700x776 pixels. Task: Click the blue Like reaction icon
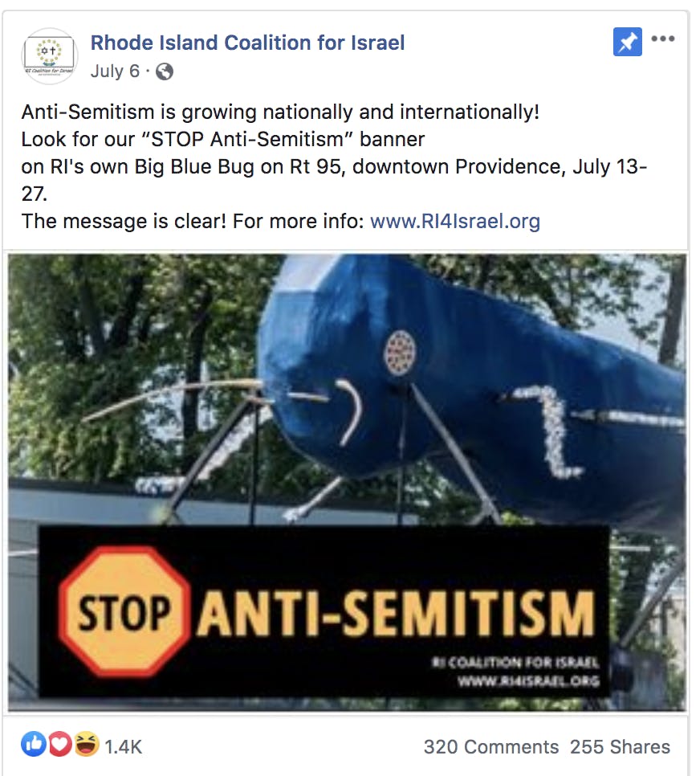pyautogui.click(x=34, y=744)
